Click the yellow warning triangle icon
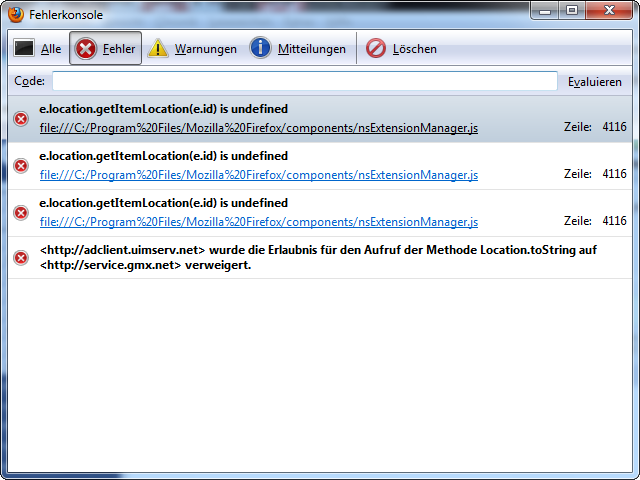The image size is (640, 480). tap(158, 49)
